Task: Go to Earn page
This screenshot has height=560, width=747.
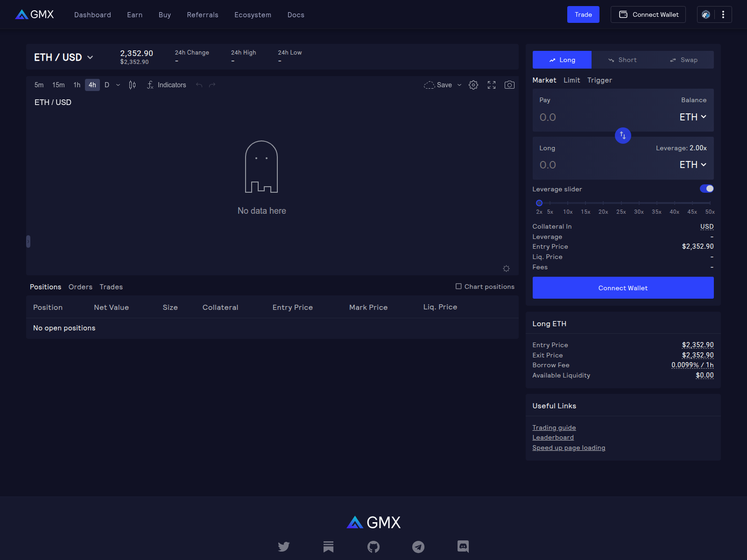Action: pyautogui.click(x=135, y=15)
